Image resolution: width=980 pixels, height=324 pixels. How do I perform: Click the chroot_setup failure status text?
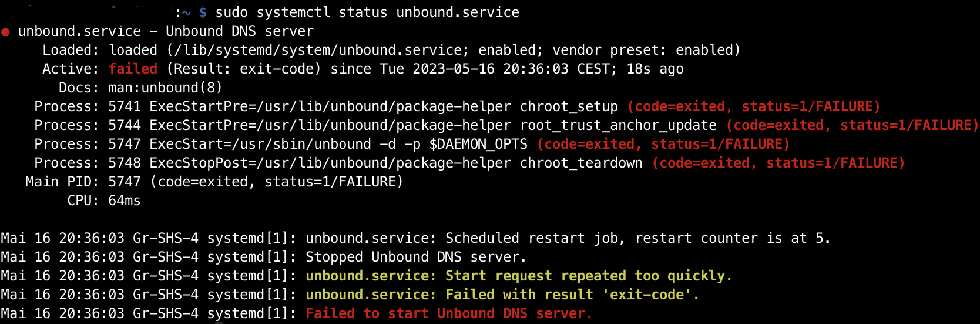pos(754,106)
